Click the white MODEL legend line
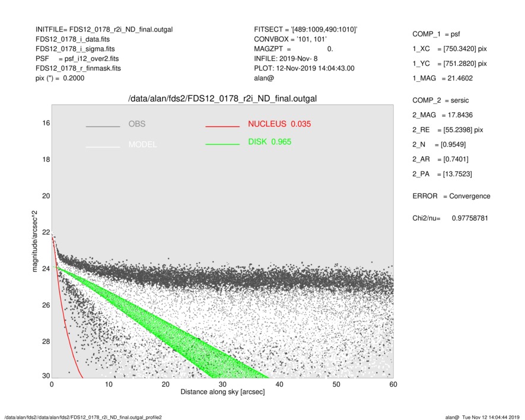Viewport: 525px width, 420px height. click(x=103, y=147)
